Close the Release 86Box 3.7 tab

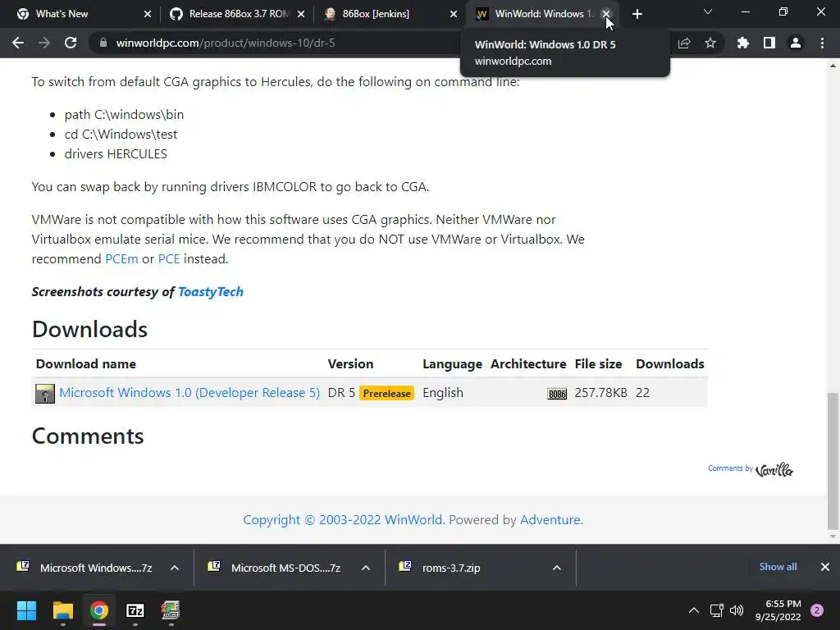[301, 14]
